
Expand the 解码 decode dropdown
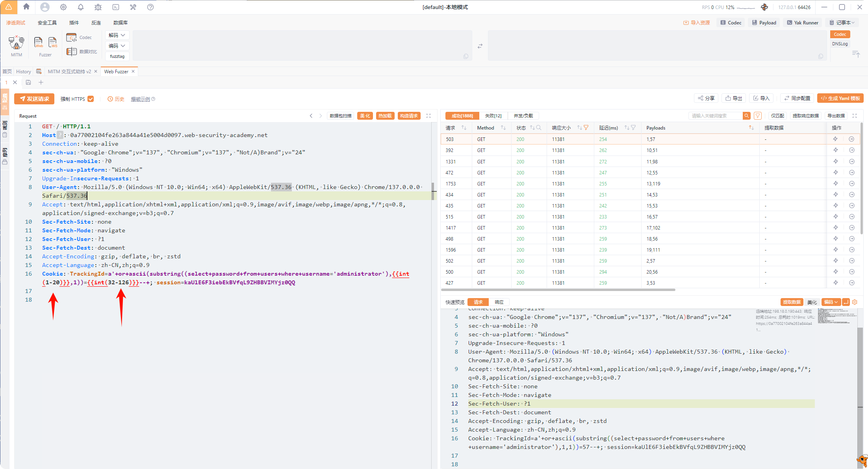[117, 35]
